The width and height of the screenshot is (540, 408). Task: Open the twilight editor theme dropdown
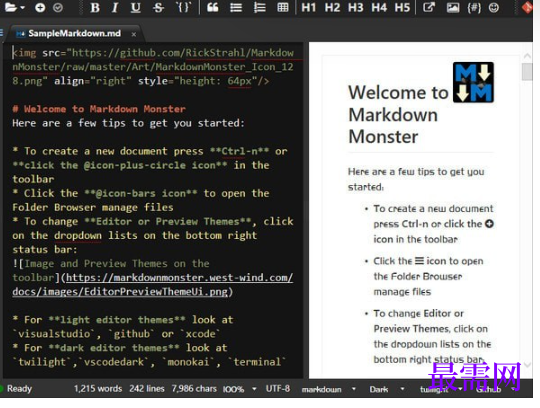click(460, 389)
